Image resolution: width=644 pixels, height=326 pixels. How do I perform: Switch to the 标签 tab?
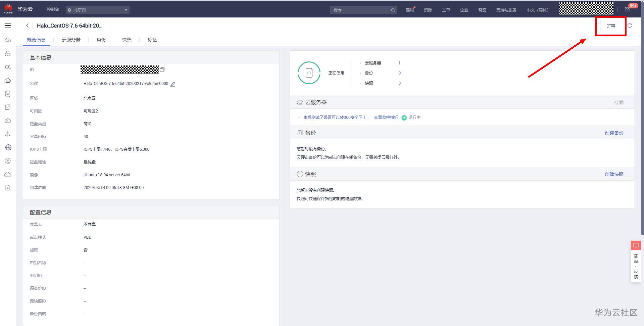click(152, 40)
